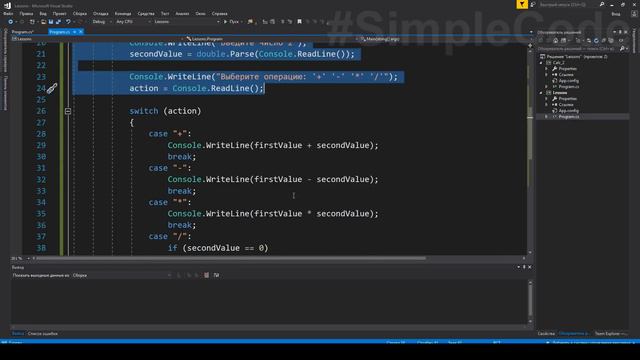This screenshot has height=360, width=640.
Task: Open the Сборка menu
Action: coord(80,13)
